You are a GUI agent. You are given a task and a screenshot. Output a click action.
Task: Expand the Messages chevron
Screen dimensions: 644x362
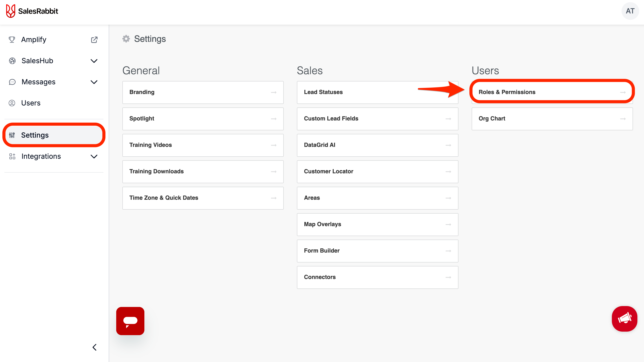click(94, 82)
